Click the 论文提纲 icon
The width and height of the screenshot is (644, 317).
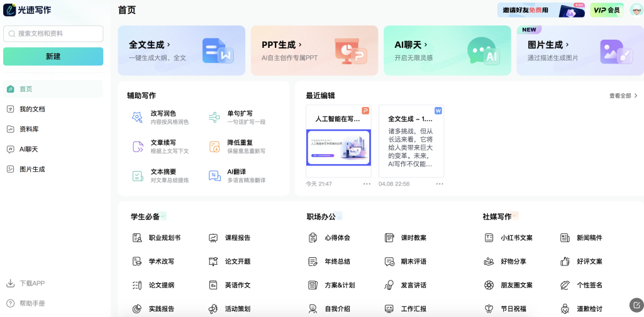tap(136, 286)
